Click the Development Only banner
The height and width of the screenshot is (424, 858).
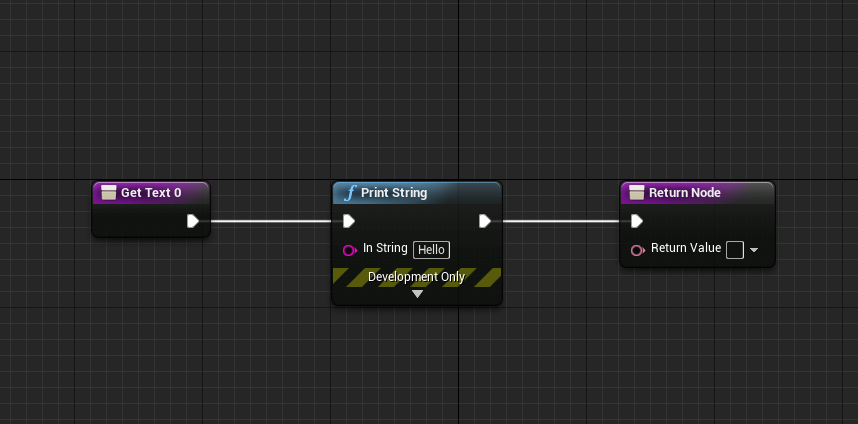417,277
